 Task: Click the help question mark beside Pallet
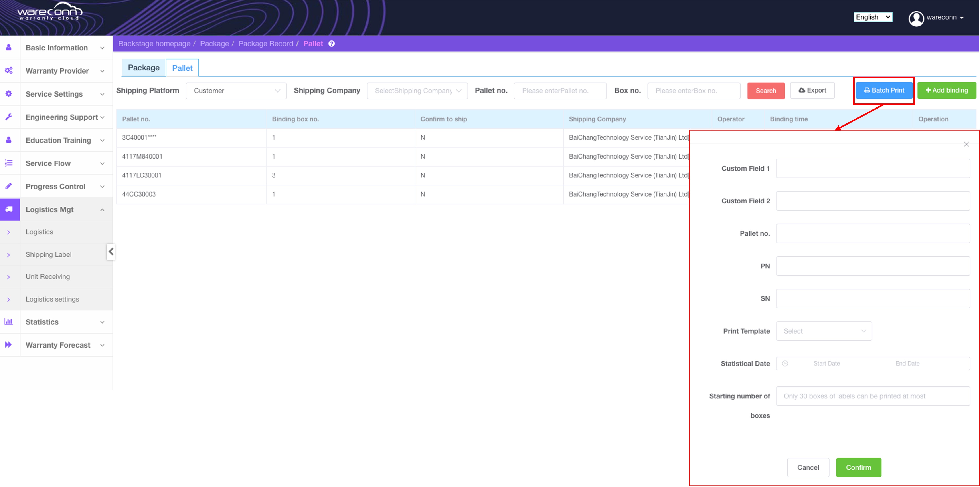[332, 44]
